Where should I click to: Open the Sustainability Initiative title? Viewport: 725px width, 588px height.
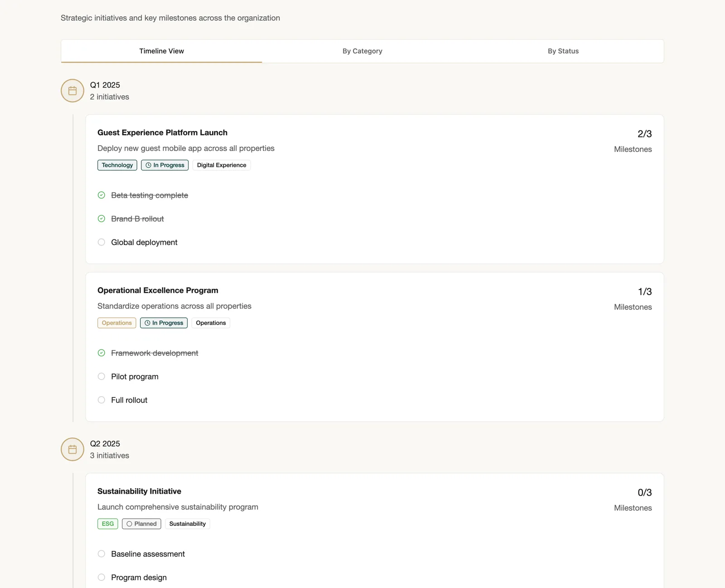click(139, 491)
